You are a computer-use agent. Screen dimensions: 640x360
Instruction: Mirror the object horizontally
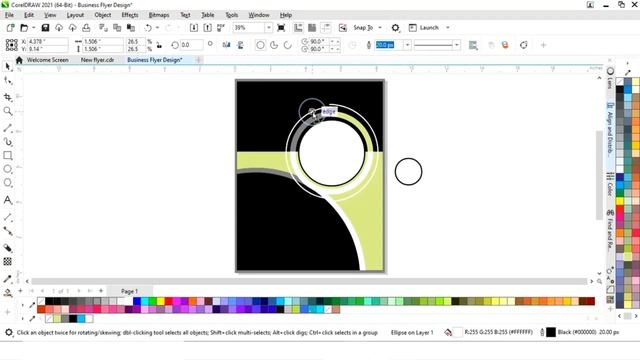tap(227, 45)
